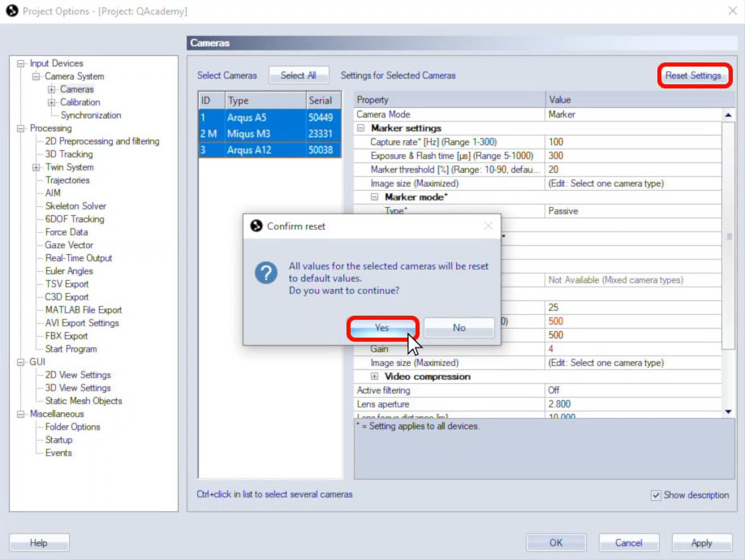The image size is (745, 560).
Task: Select Static Mesh Objects
Action: click(x=84, y=401)
